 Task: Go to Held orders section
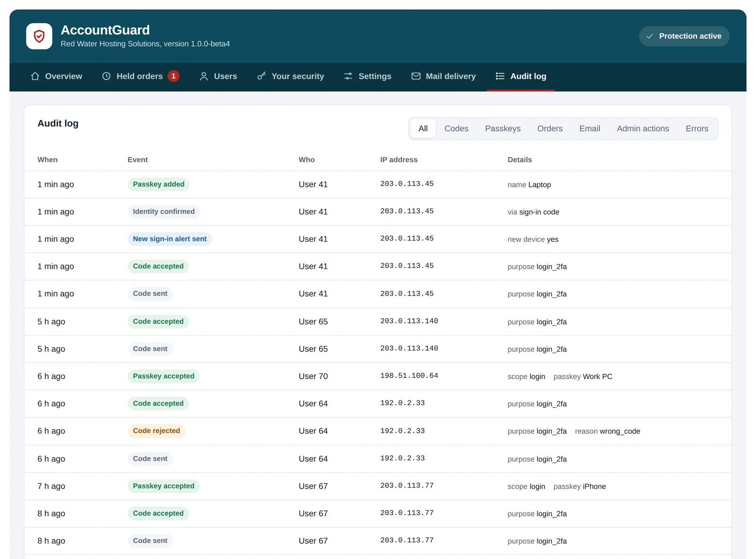(x=140, y=76)
